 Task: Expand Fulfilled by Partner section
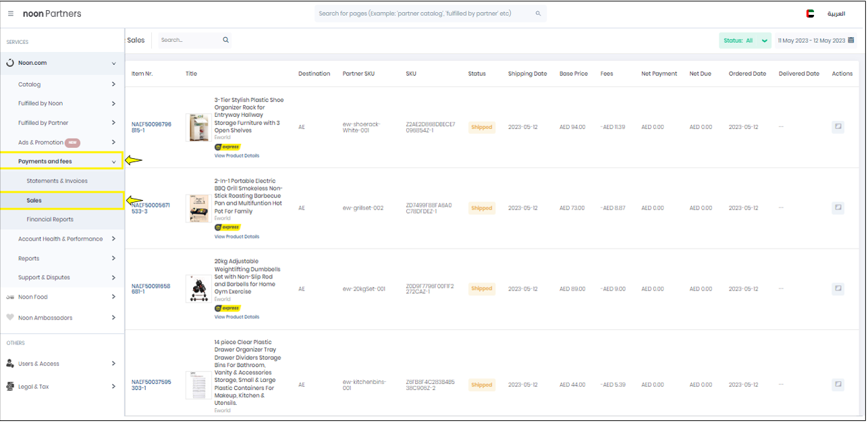tap(113, 123)
